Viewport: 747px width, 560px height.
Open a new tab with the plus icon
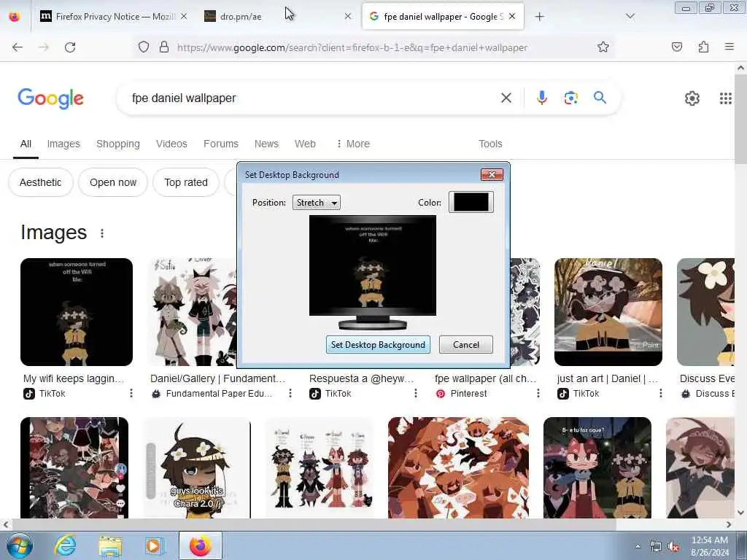pos(539,17)
